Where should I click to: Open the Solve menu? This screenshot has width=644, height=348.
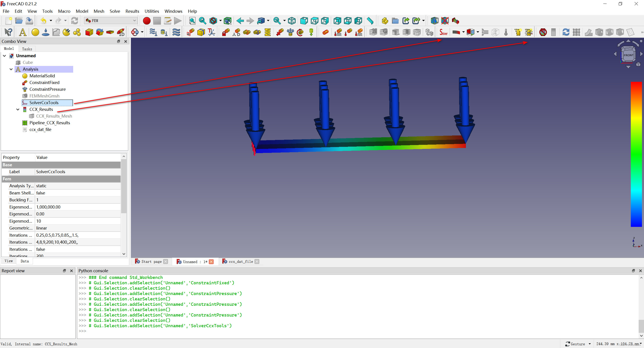click(x=115, y=11)
